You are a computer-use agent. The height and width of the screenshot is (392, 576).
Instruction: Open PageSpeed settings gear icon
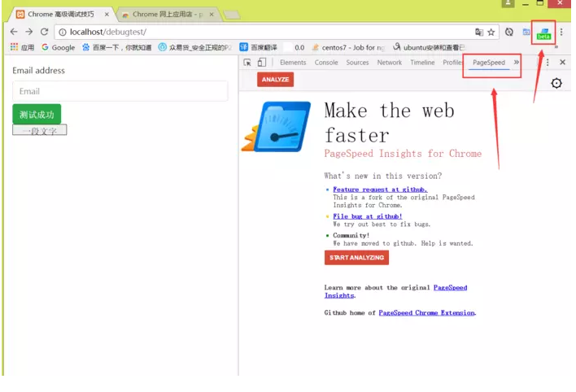click(556, 83)
